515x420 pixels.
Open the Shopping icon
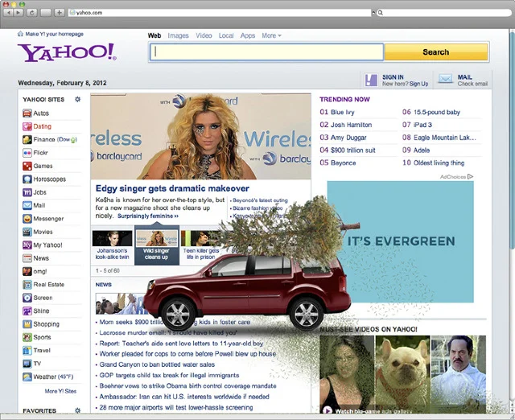point(27,324)
